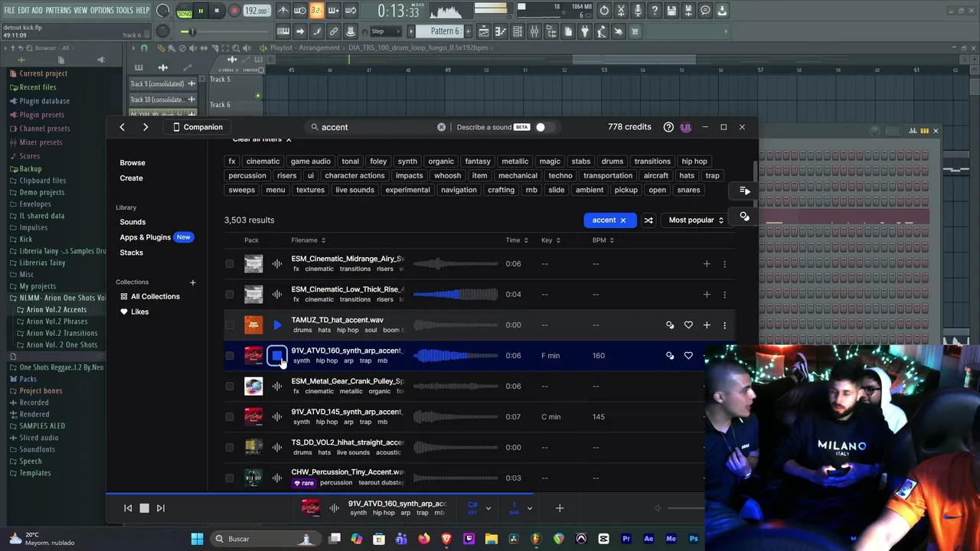The width and height of the screenshot is (980, 551).
Task: Select the cinematic tag filter
Action: click(x=263, y=161)
